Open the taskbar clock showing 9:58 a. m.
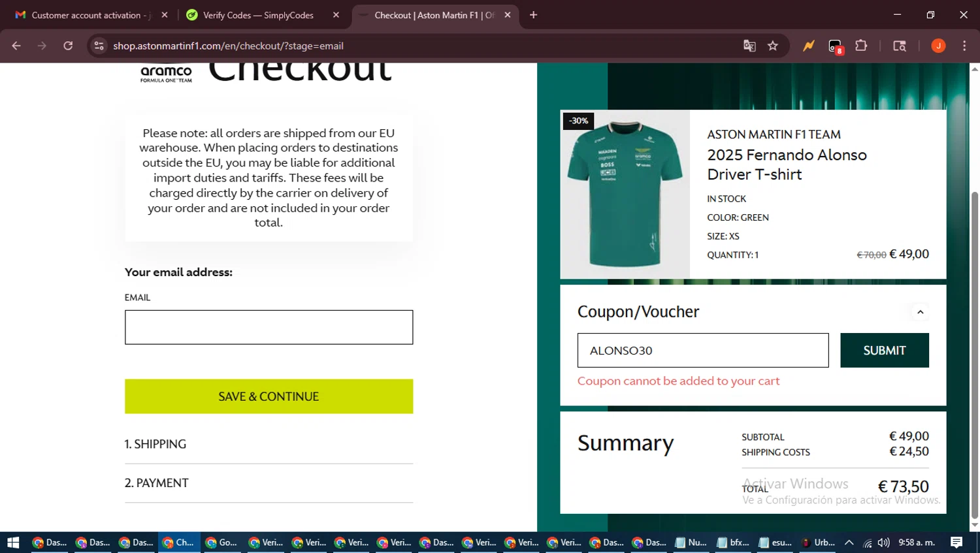Image resolution: width=980 pixels, height=553 pixels. point(917,543)
